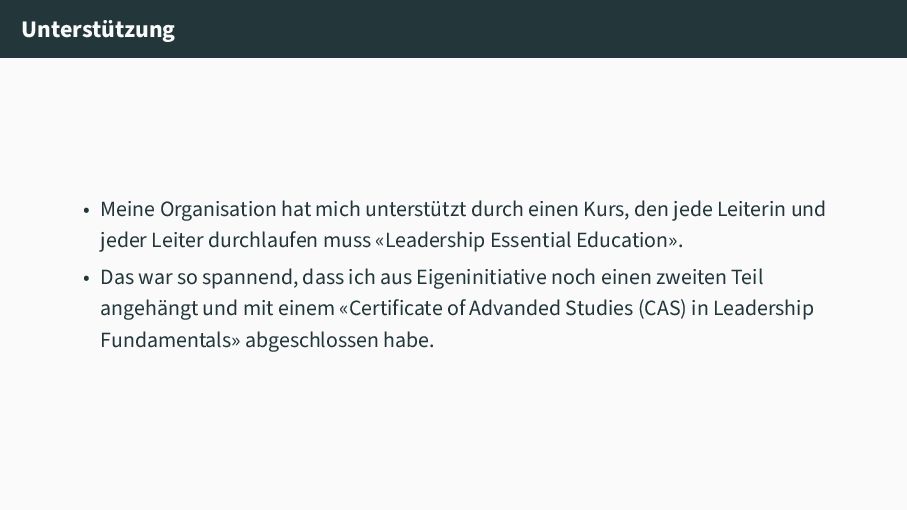Click the word "Meine" starting the first bullet
Screen dimensions: 907x510
click(127, 209)
